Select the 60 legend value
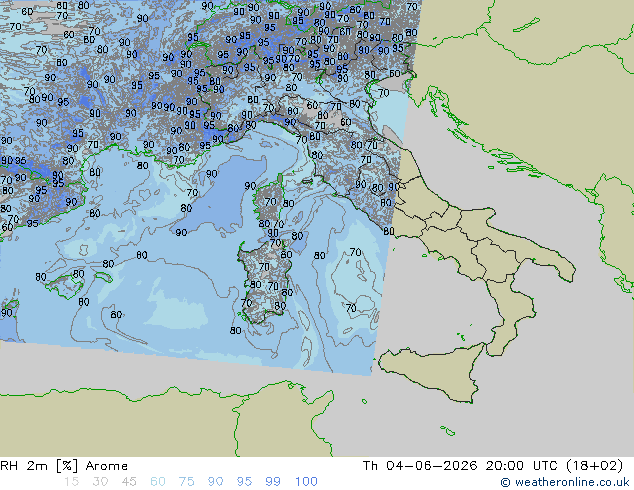 click(x=158, y=482)
